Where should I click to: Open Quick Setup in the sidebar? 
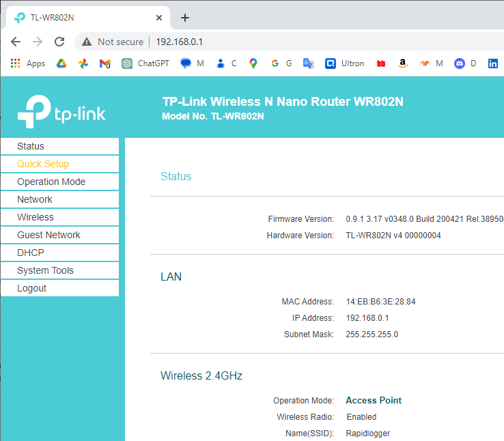[60, 164]
